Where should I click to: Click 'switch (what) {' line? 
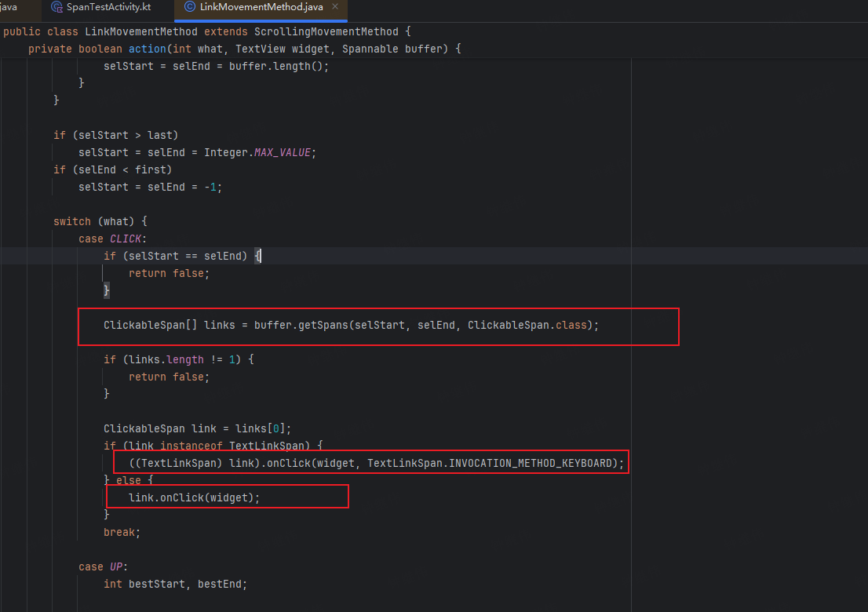coord(100,221)
